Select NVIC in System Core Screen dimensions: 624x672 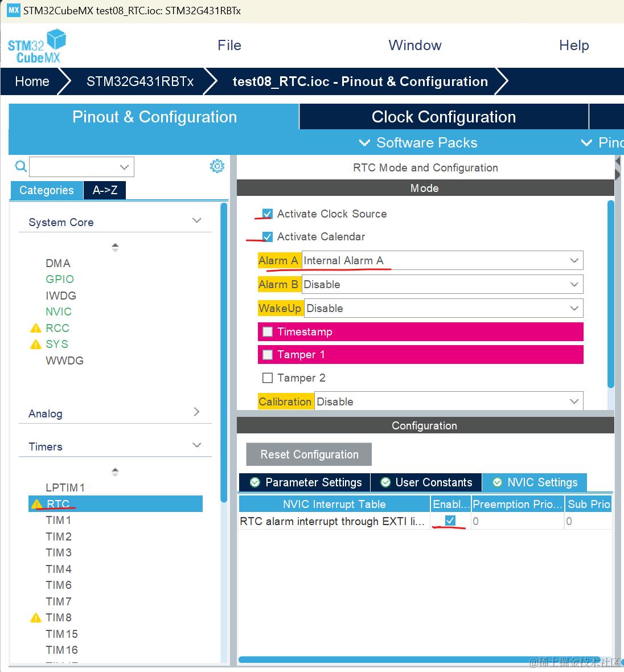58,312
